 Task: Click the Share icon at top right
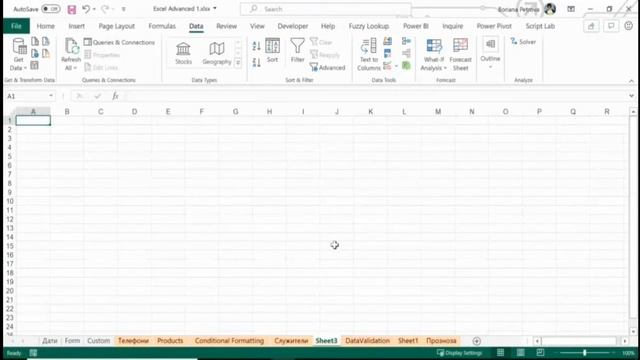[591, 26]
